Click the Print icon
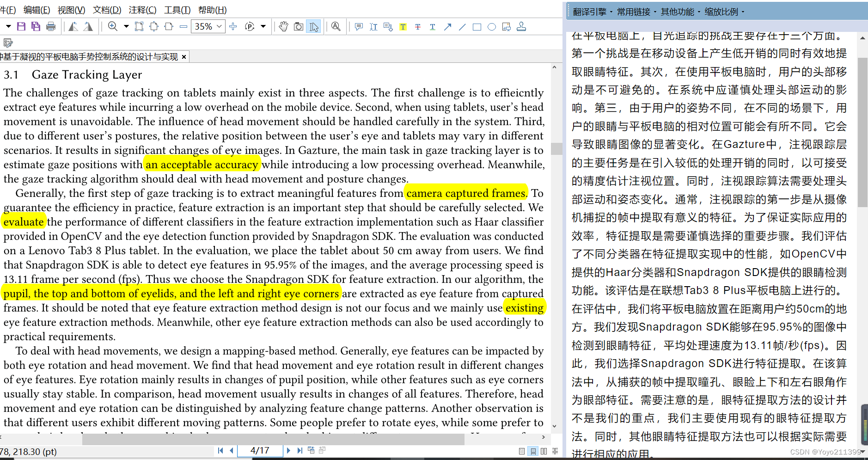The image size is (868, 460). pyautogui.click(x=51, y=27)
